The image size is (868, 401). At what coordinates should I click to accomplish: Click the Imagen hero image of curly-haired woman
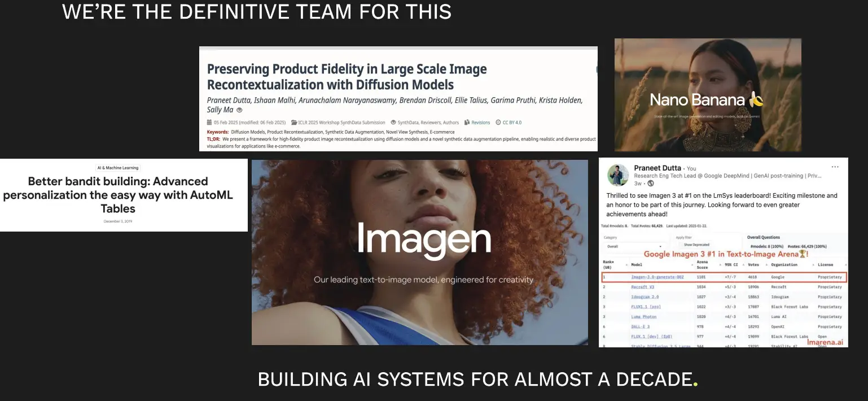click(419, 252)
